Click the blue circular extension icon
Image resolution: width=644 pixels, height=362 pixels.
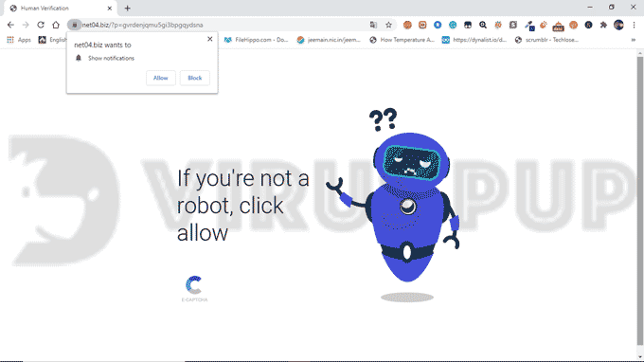tap(438, 25)
